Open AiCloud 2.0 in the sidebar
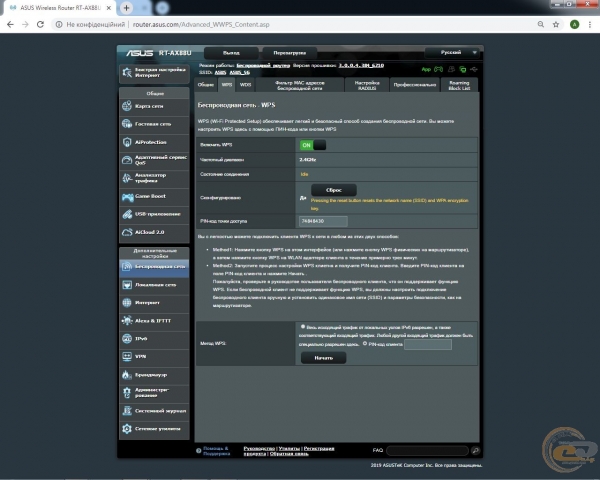This screenshot has width=600, height=480. click(154, 232)
